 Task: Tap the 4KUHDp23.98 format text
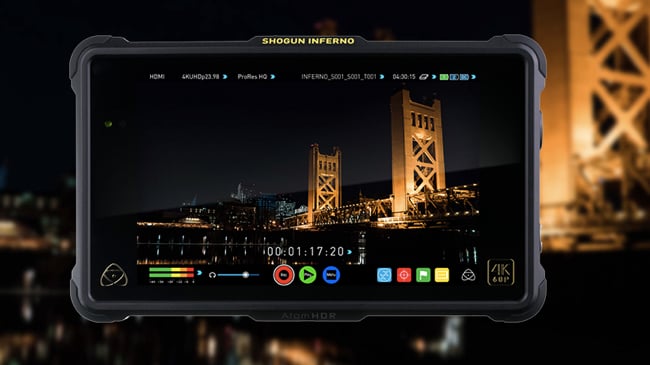tap(201, 77)
